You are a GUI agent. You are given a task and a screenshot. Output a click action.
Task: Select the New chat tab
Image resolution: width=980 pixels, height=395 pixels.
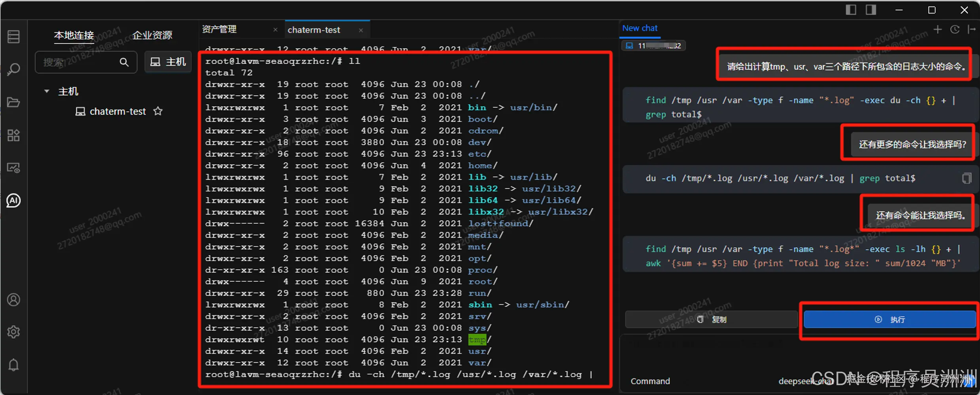click(x=640, y=28)
